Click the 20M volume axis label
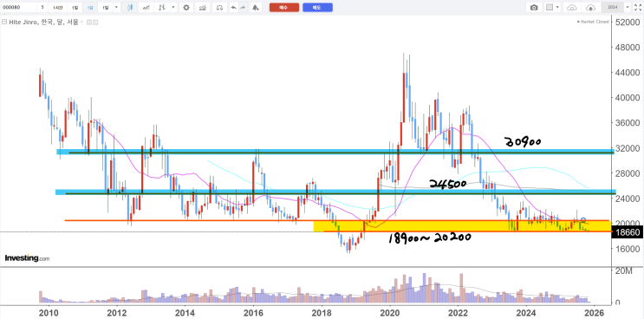The image size is (644, 319). pos(623,271)
